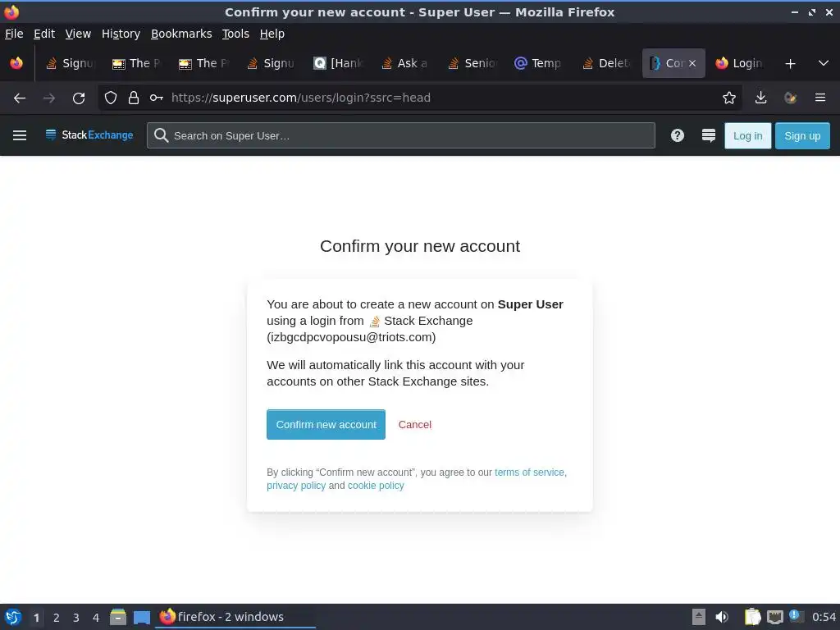Open the File menu
The height and width of the screenshot is (630, 840).
[x=14, y=34]
